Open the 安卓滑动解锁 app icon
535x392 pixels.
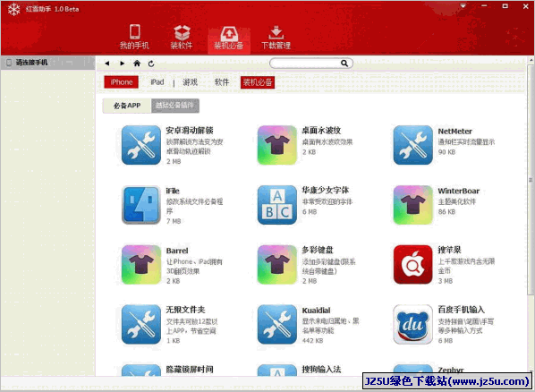(141, 145)
